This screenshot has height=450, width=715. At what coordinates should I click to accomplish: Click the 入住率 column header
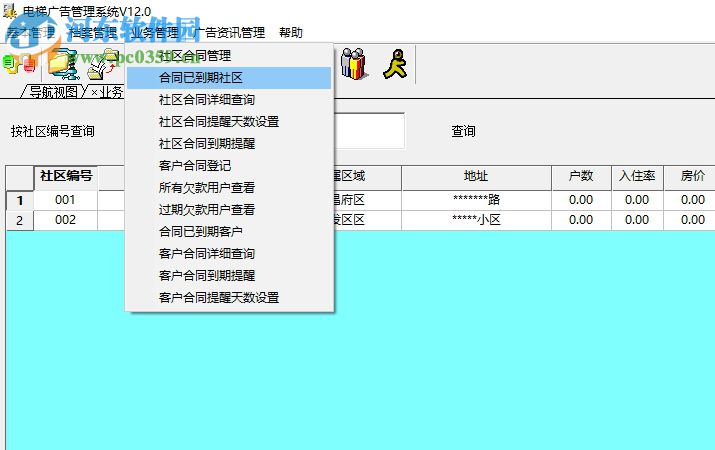[637, 176]
